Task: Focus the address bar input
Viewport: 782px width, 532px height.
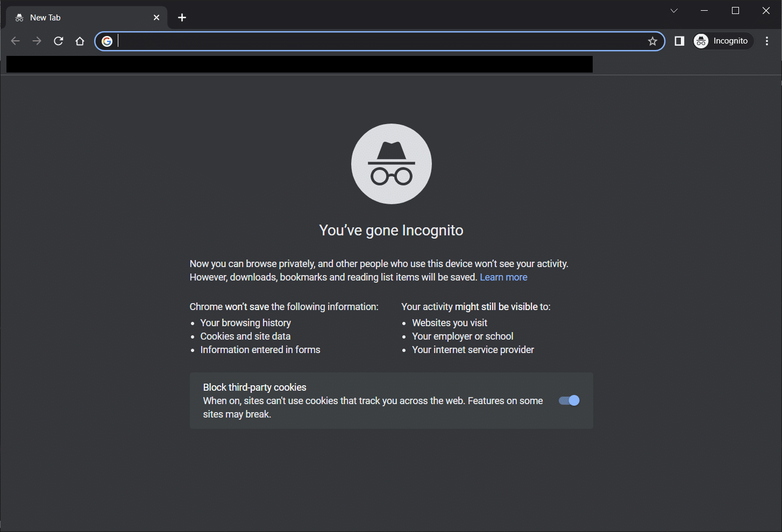Action: [x=381, y=41]
